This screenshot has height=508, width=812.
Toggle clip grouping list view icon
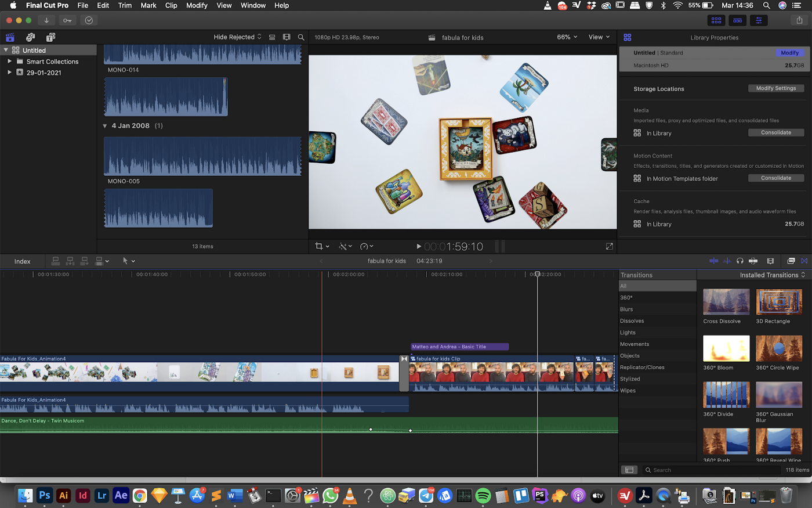coord(272,37)
